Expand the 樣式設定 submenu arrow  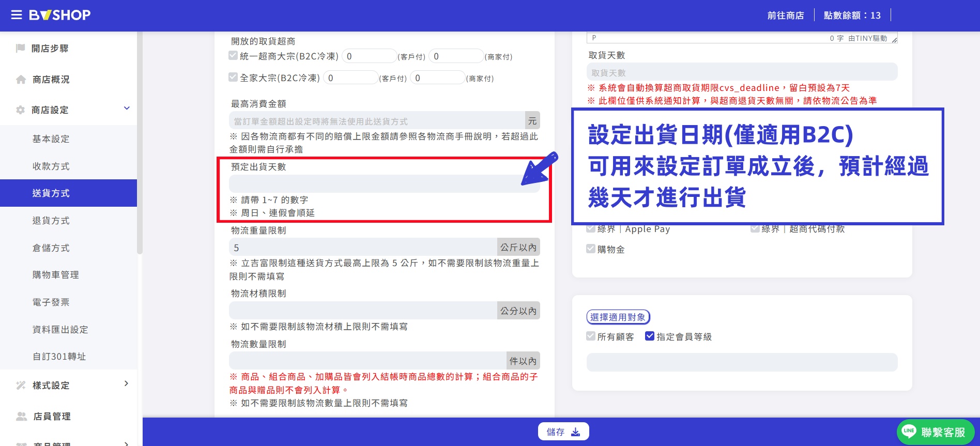[x=127, y=384]
